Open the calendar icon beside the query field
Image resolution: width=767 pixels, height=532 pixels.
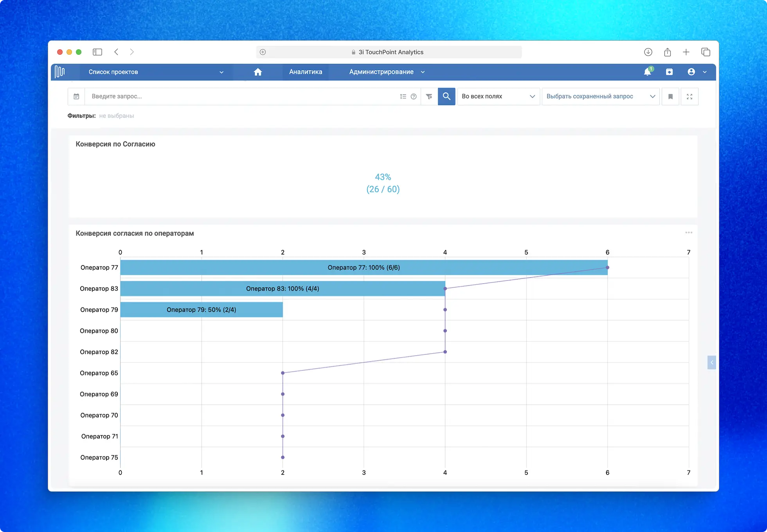[x=76, y=96]
